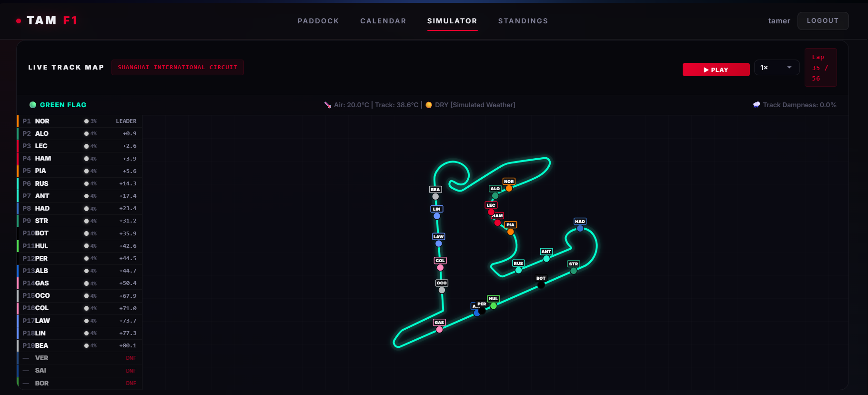Click P12 PER leaderboard row
The image size is (868, 395).
[x=80, y=258]
